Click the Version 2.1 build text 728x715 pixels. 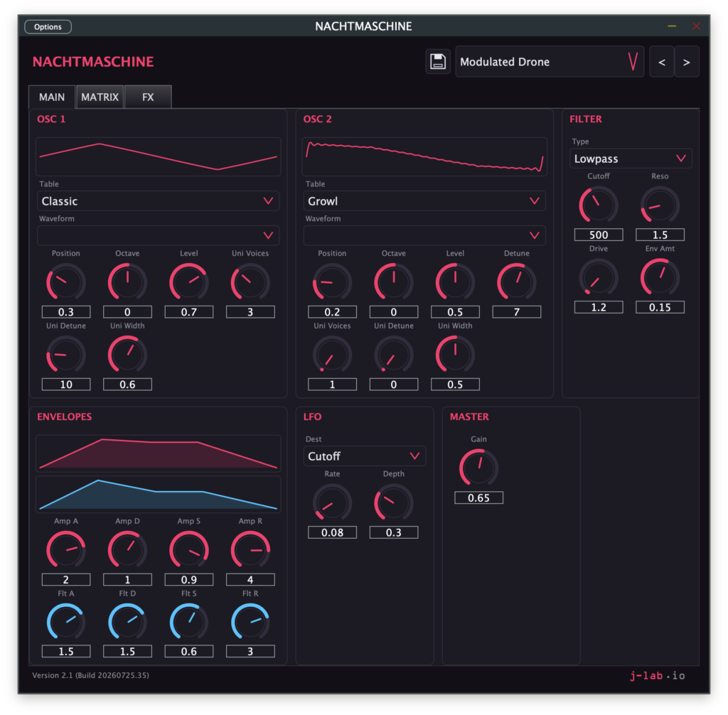coord(90,675)
